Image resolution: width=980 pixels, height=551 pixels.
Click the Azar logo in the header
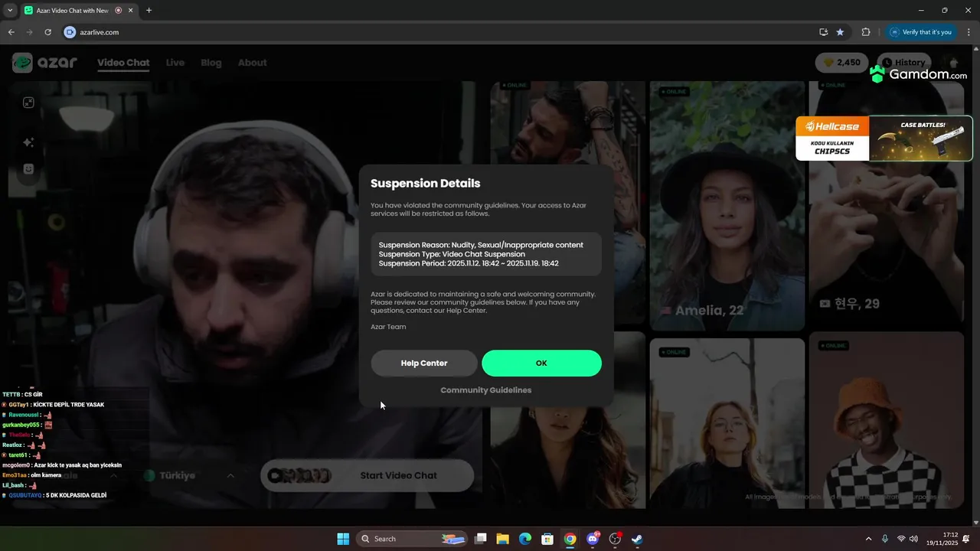tap(45, 63)
